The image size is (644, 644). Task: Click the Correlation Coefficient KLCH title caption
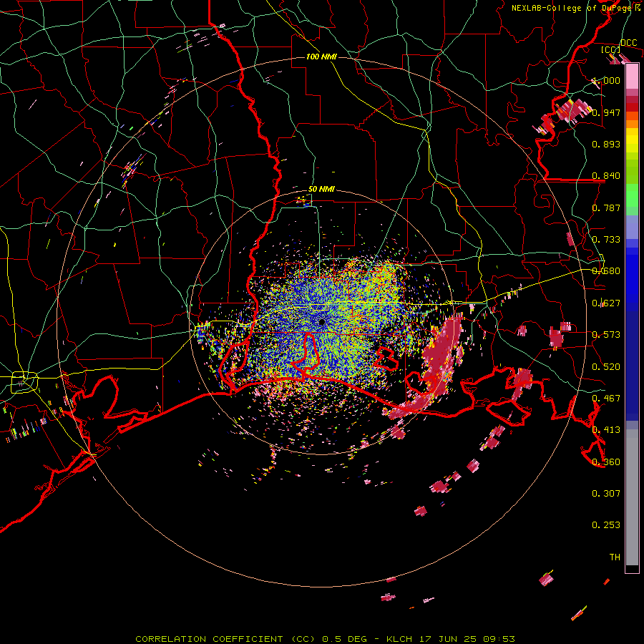pos(325,639)
